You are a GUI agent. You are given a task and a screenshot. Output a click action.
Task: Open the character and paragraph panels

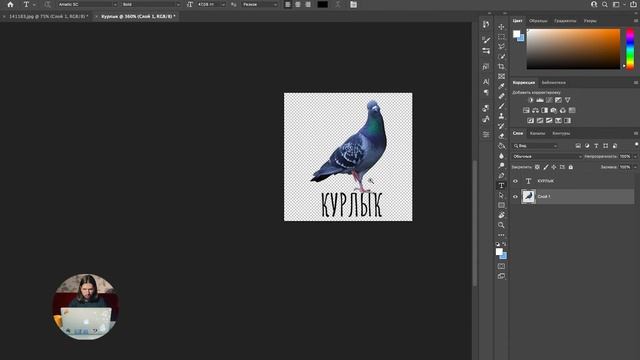click(353, 4)
